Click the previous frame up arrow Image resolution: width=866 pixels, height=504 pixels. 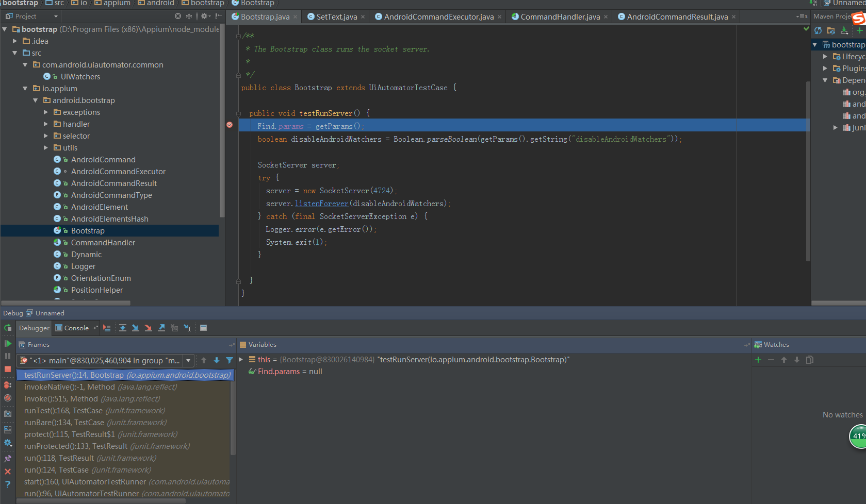click(204, 360)
